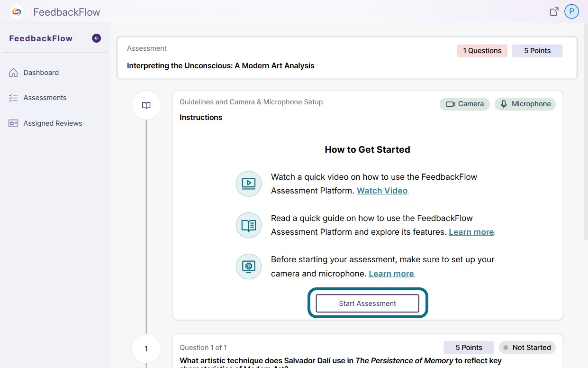Click the microphone icon in Microphone badge
This screenshot has height=368, width=588.
[504, 104]
